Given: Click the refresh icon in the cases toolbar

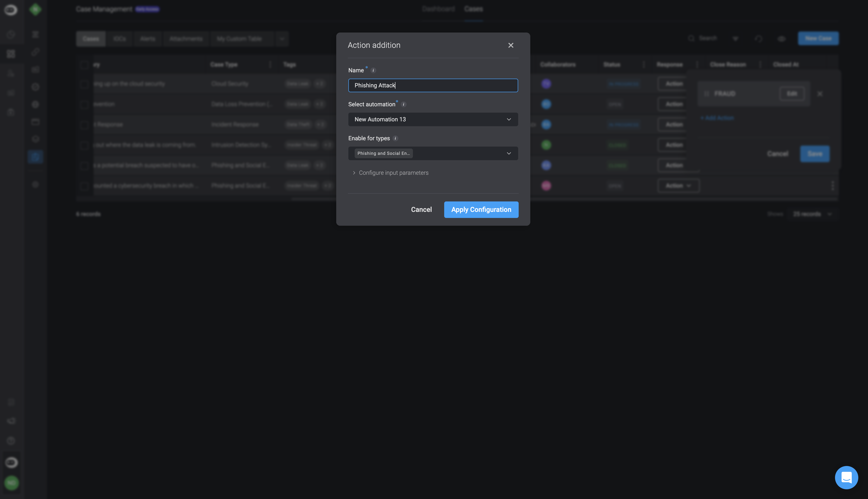Looking at the screenshot, I should [758, 39].
